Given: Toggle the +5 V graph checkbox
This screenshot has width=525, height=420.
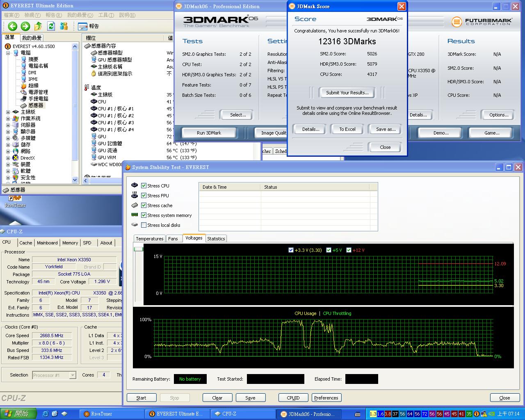Looking at the screenshot, I should point(329,250).
